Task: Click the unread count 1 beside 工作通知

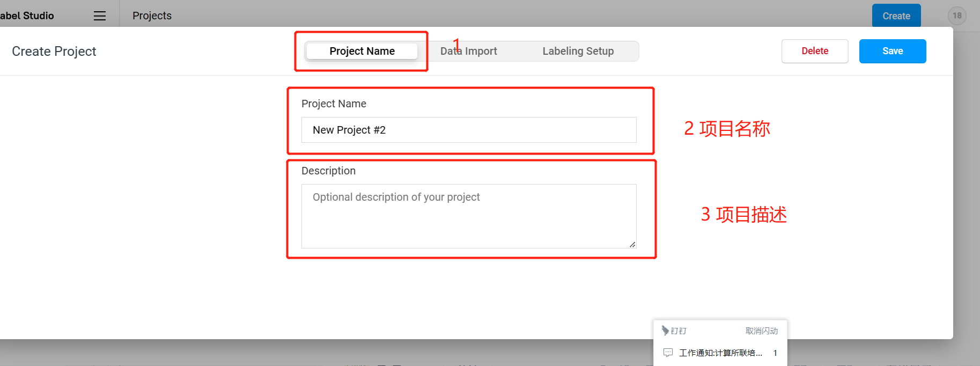Action: (775, 353)
